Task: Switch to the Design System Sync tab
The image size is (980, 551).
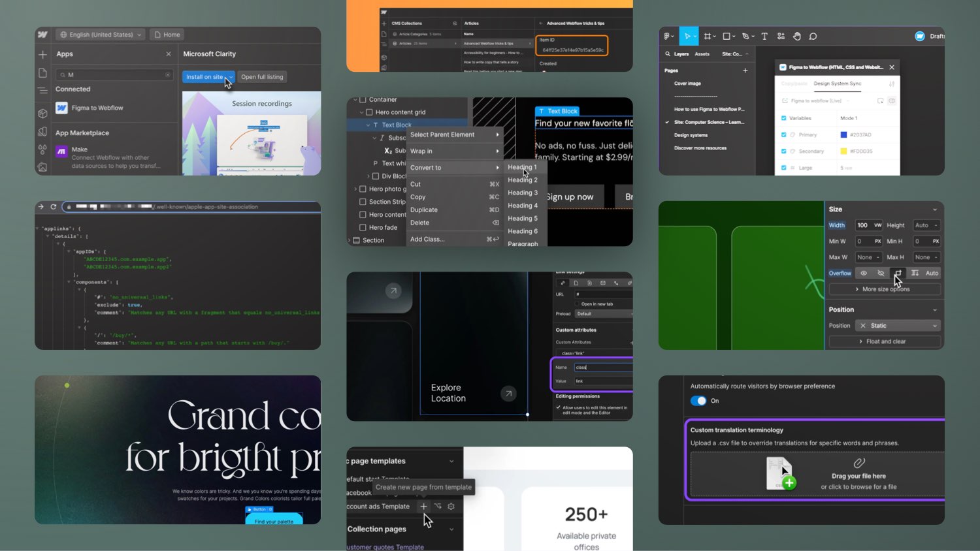Action: tap(837, 84)
